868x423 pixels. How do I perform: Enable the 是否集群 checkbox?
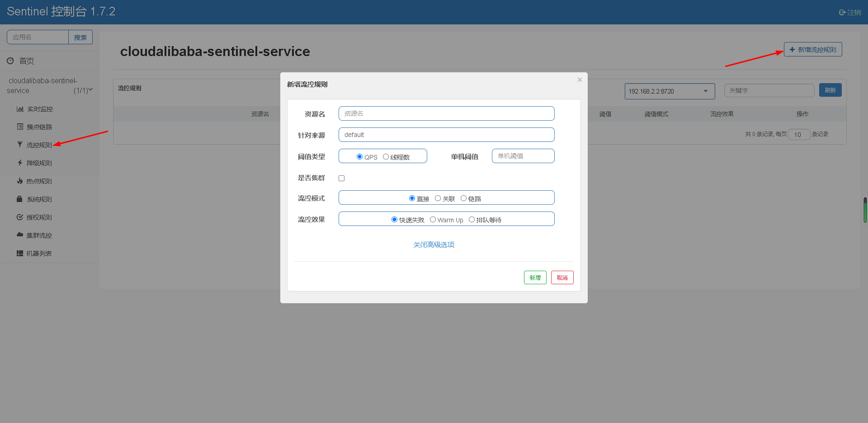click(x=342, y=179)
